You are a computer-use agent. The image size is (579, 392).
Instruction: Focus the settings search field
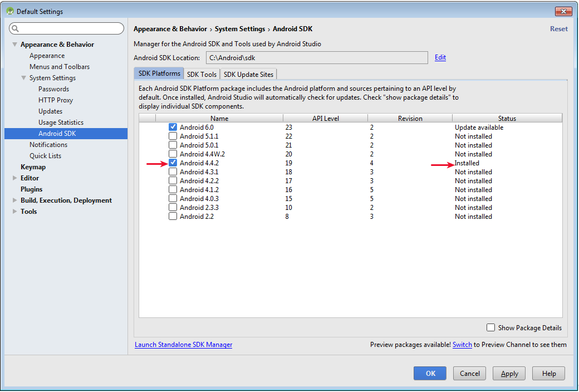coord(66,28)
